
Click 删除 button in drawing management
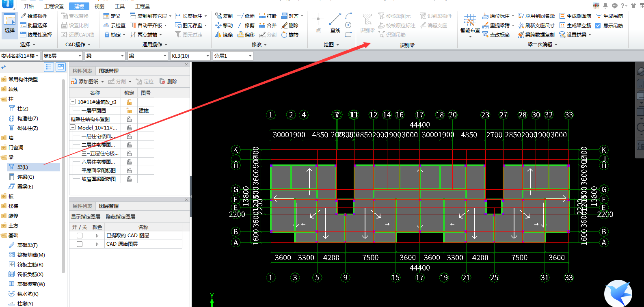point(169,81)
